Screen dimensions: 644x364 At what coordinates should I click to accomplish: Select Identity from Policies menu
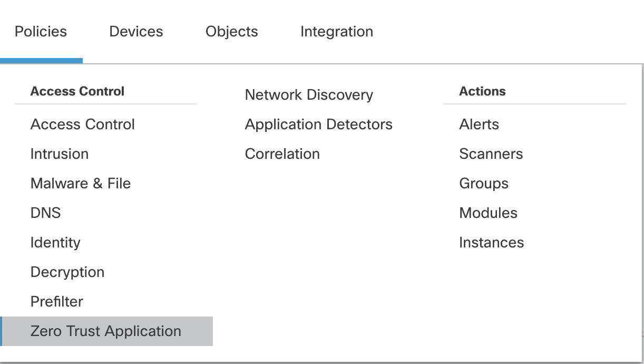click(55, 243)
